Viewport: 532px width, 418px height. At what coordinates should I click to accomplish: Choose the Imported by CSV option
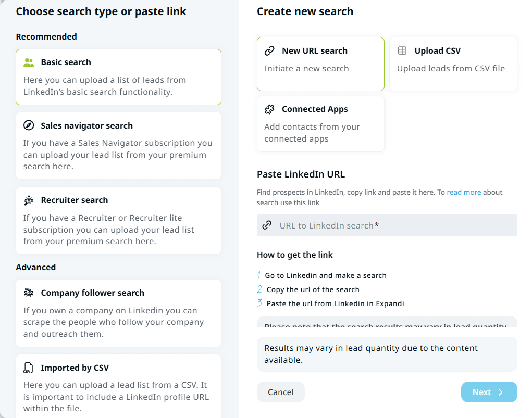pos(118,385)
